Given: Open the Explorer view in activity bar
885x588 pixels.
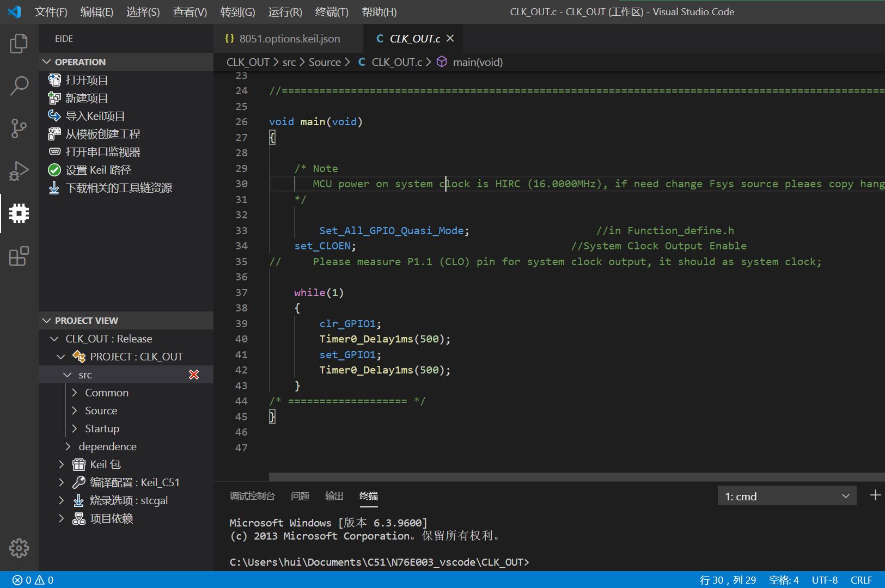Looking at the screenshot, I should click(x=19, y=44).
